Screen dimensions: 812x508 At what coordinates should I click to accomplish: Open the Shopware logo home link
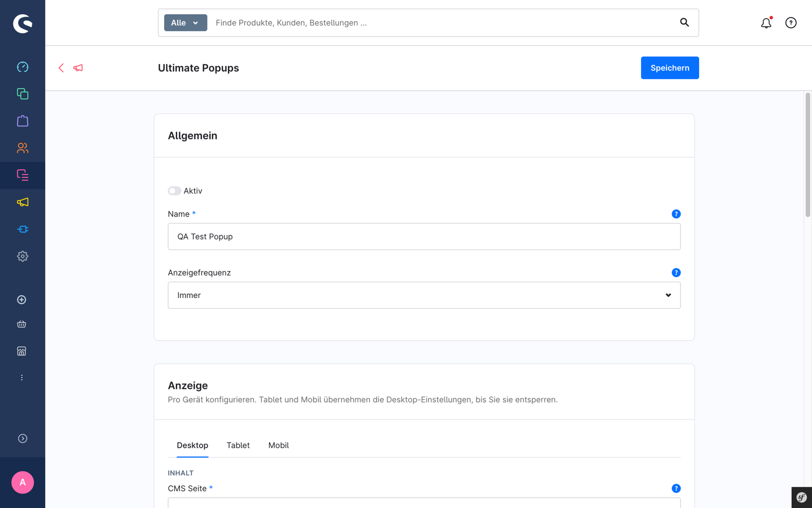coord(23,23)
